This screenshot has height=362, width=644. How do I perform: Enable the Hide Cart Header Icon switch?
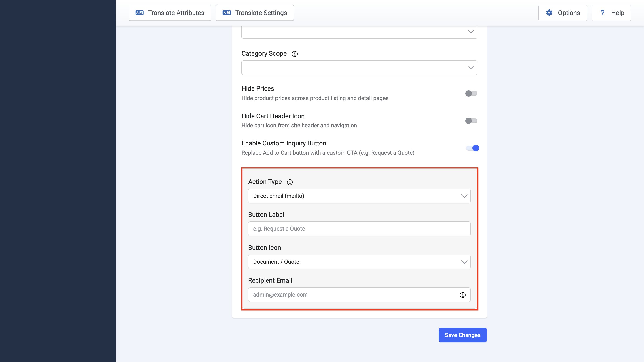[x=471, y=121]
